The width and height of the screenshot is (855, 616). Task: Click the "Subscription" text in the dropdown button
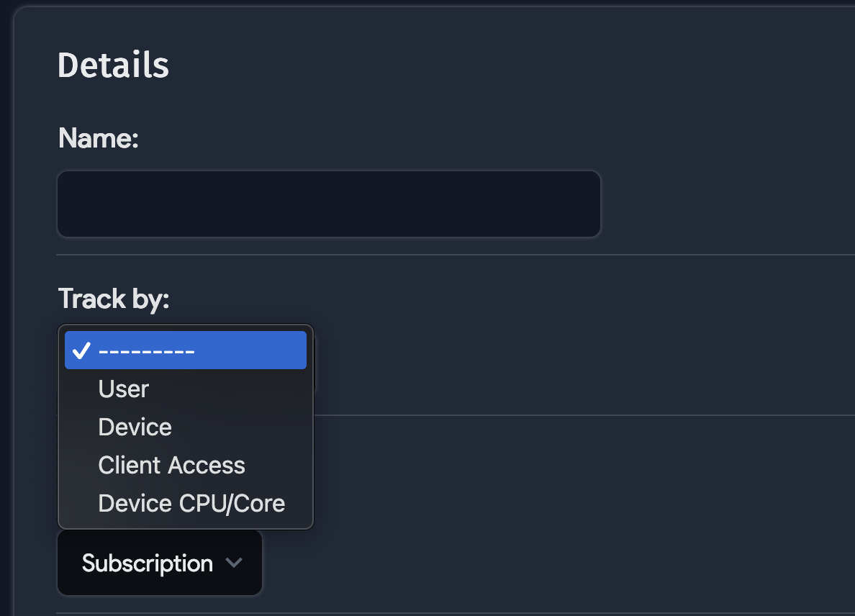(147, 563)
